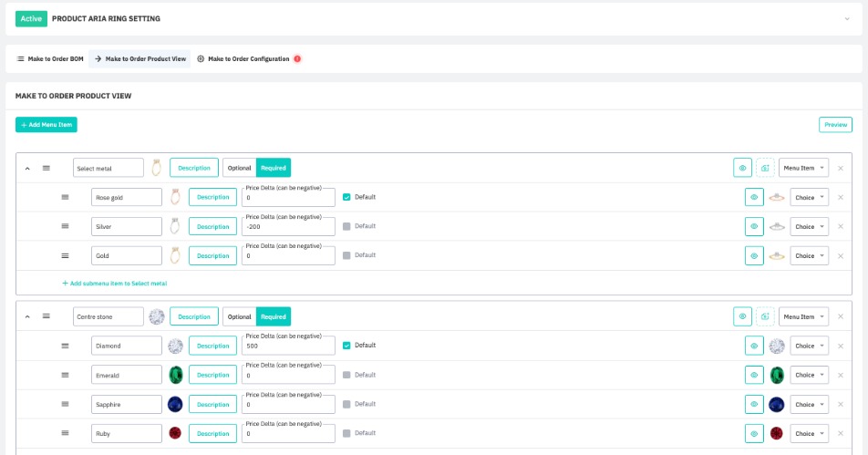Click the add image icon on Centre stone row
This screenshot has width=868, height=455.
click(765, 316)
